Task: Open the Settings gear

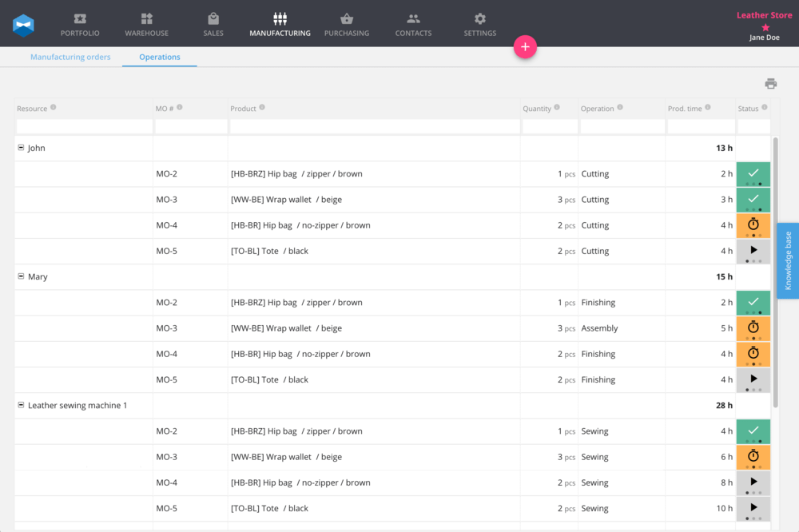Action: (479, 19)
